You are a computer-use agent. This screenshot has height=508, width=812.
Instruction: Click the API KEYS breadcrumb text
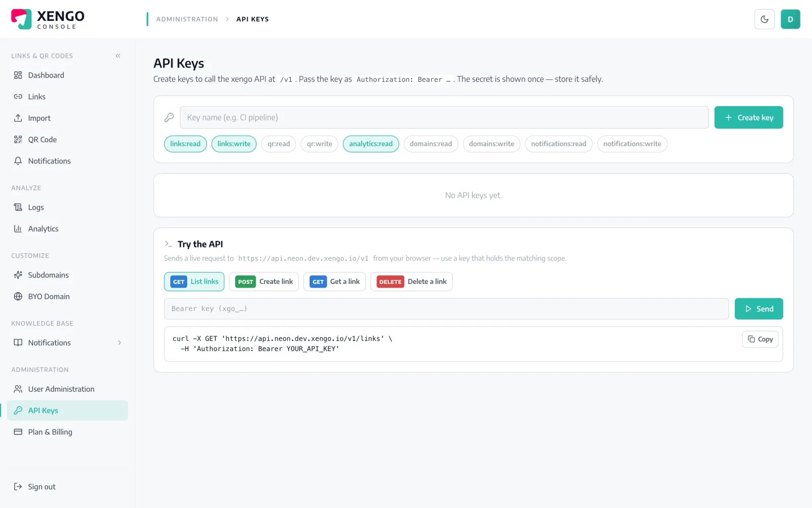253,19
